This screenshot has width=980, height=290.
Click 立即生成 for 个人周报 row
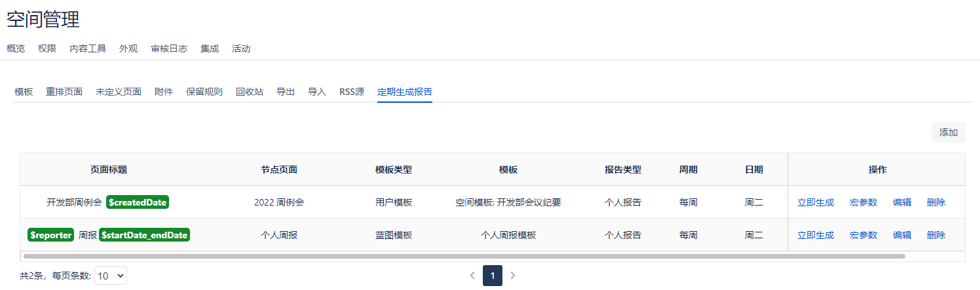pyautogui.click(x=816, y=235)
